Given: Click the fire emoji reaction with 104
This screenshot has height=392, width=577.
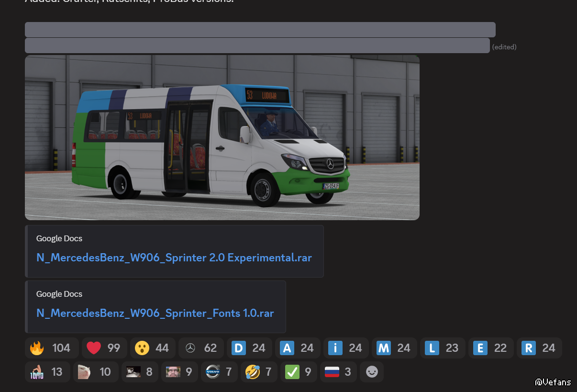Looking at the screenshot, I should (x=52, y=348).
